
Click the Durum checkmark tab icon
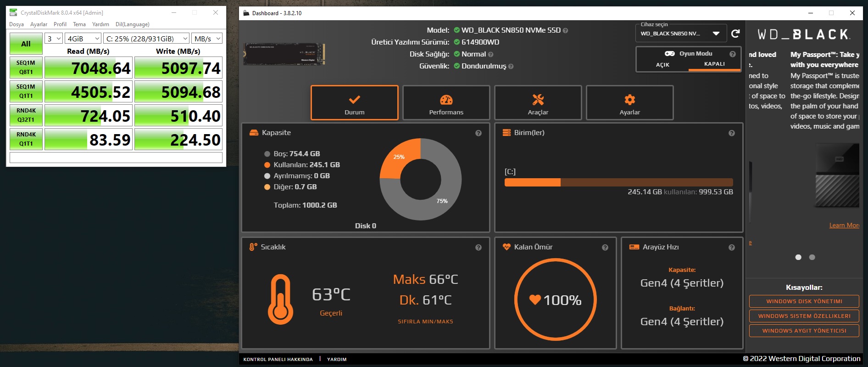354,99
